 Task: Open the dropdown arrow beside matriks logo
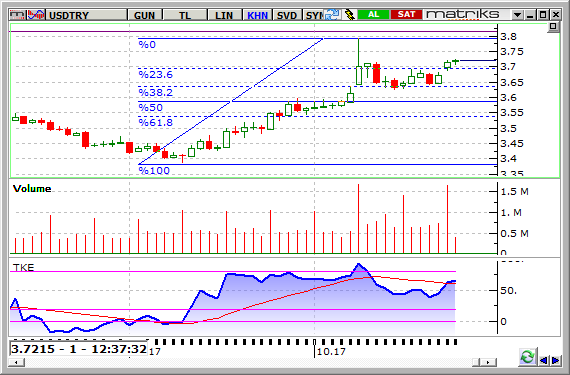coord(517,15)
